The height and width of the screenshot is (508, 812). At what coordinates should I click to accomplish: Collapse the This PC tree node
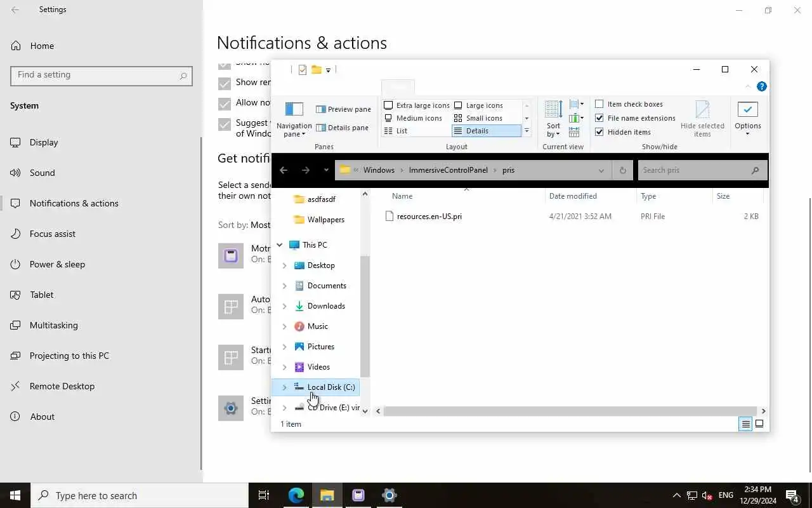point(279,245)
